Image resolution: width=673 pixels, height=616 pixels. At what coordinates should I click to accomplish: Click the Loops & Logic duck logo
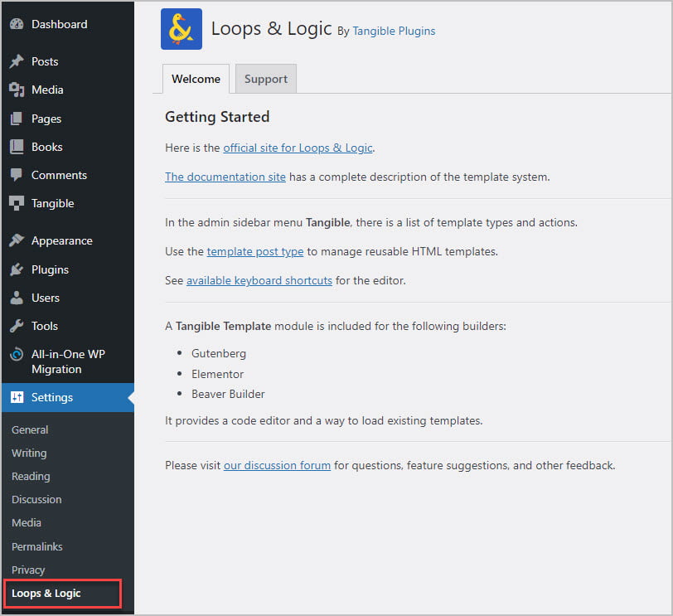[181, 28]
